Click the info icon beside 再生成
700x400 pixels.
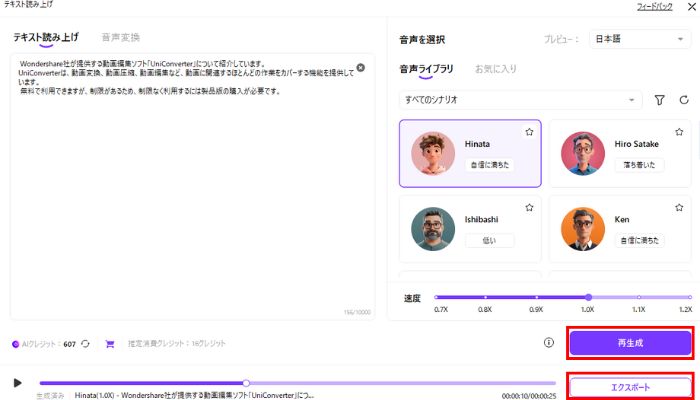549,342
